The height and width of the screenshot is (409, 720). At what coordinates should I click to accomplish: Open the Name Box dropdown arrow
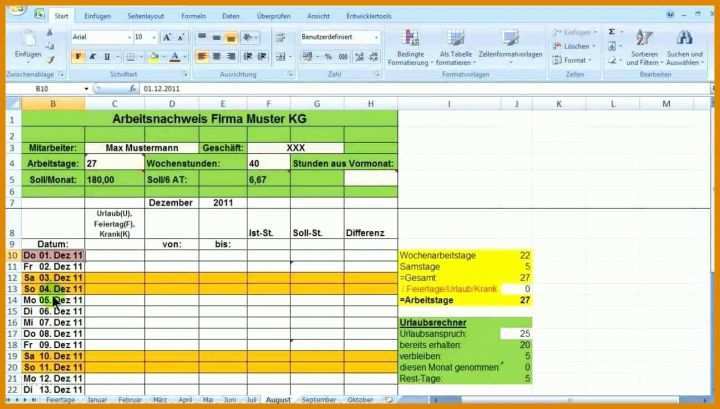[86, 89]
